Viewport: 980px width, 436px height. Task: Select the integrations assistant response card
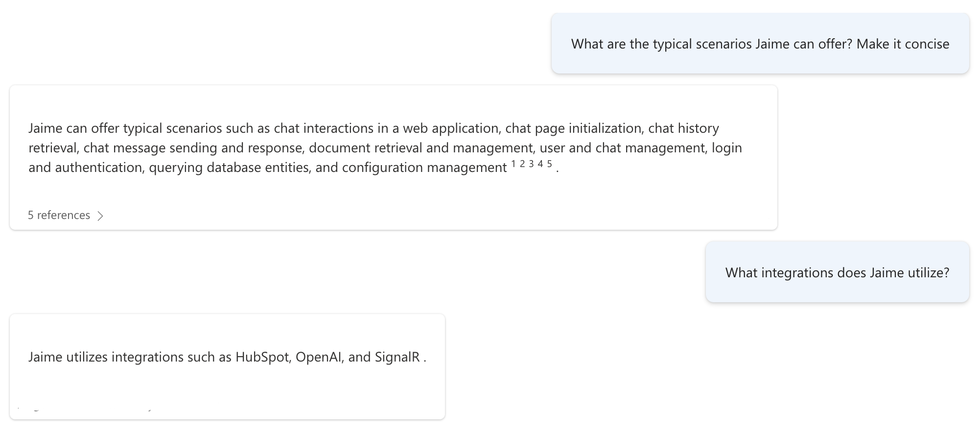click(x=228, y=365)
